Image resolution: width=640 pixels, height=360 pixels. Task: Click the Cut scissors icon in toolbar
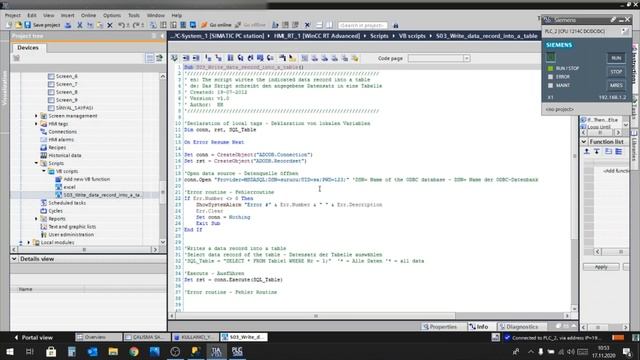coord(80,25)
